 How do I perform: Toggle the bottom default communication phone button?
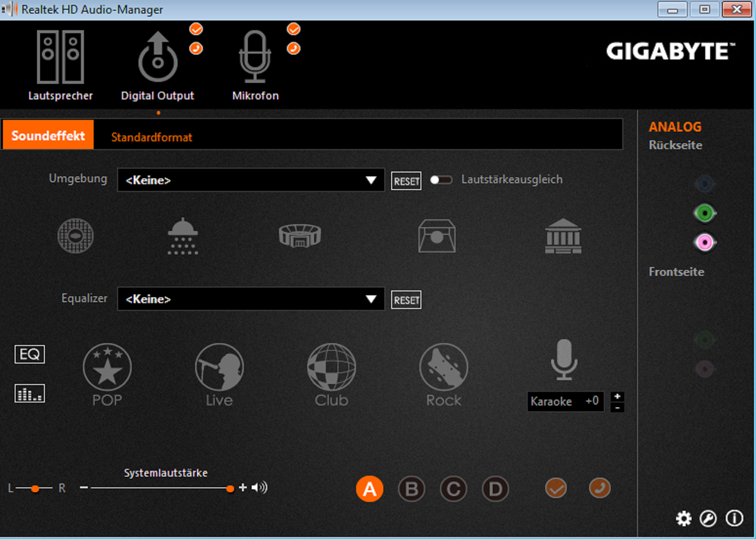600,488
